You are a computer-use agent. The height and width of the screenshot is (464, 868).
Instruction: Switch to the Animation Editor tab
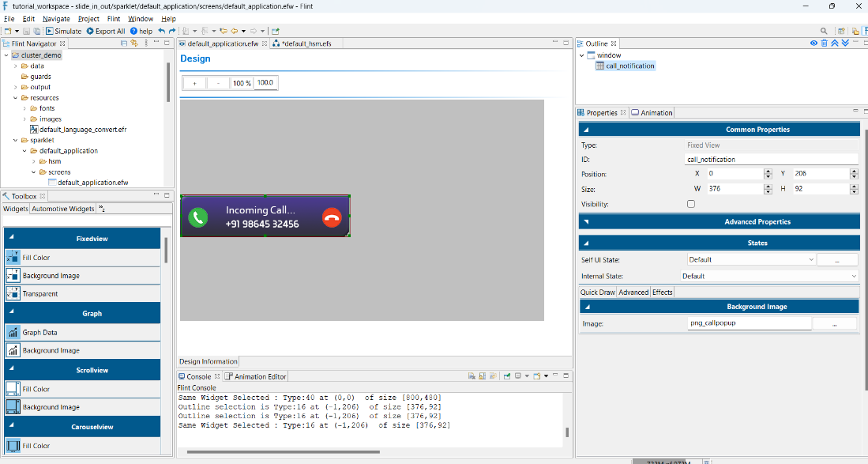coord(256,376)
